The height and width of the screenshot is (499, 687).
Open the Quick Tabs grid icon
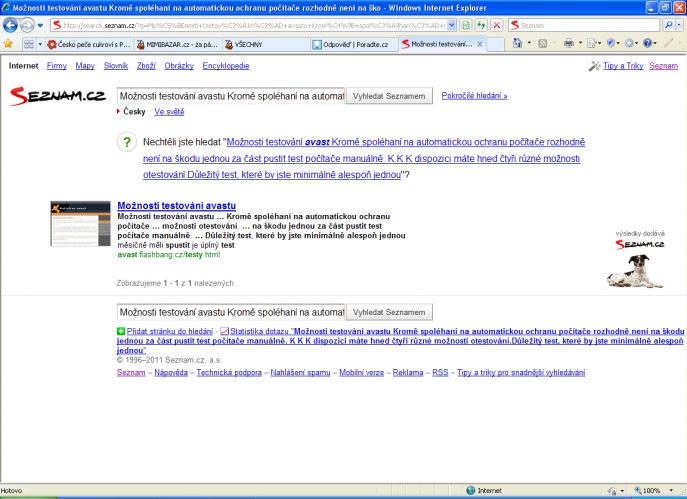29,44
